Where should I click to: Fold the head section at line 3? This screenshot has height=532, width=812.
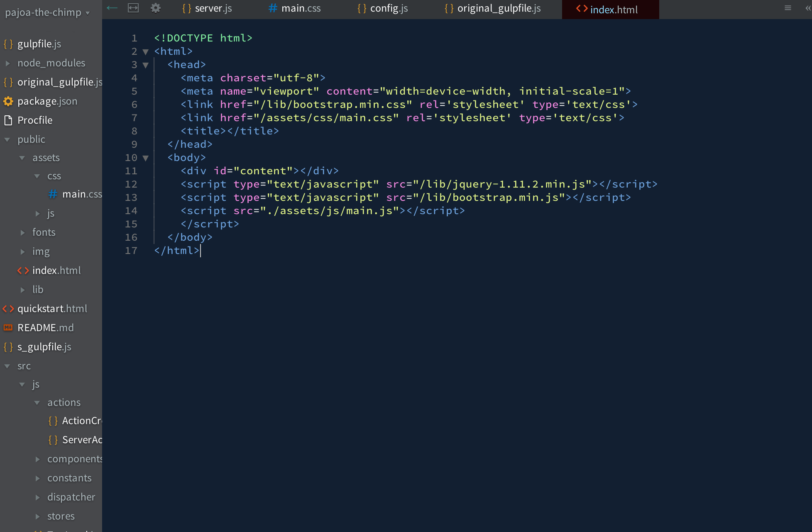tap(146, 65)
